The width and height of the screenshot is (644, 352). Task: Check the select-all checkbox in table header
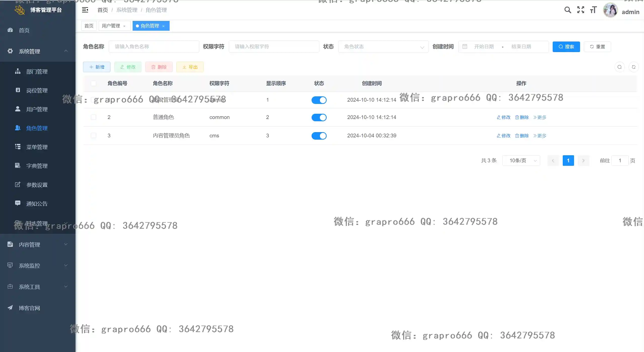tap(93, 83)
